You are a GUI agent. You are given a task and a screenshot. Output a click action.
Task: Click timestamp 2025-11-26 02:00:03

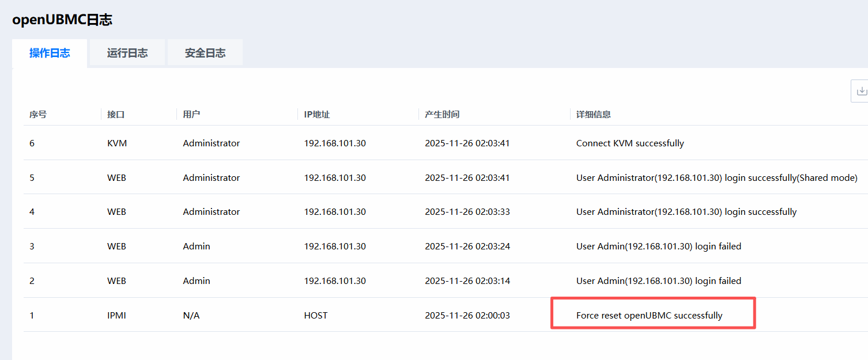467,316
